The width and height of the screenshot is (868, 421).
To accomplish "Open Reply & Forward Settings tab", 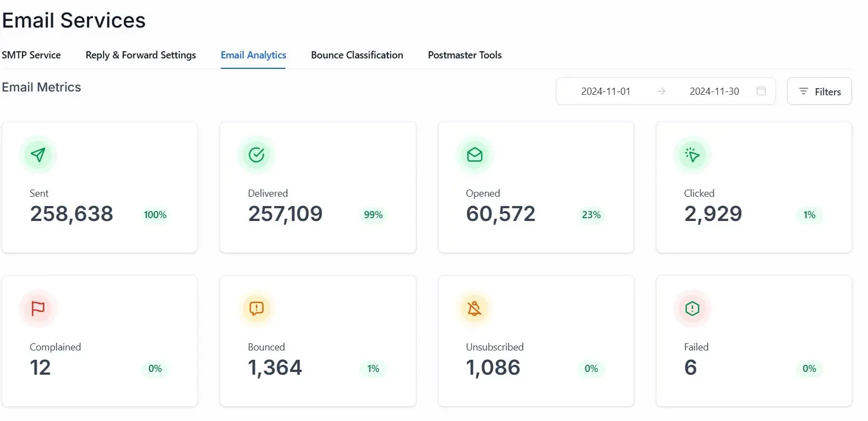I will 141,55.
